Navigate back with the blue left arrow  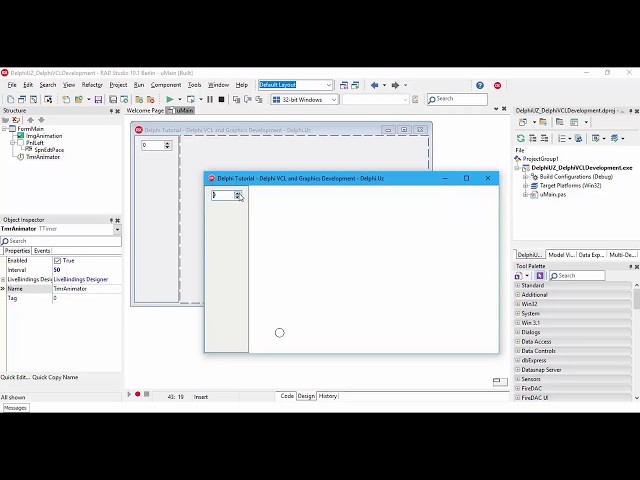[x=374, y=85]
